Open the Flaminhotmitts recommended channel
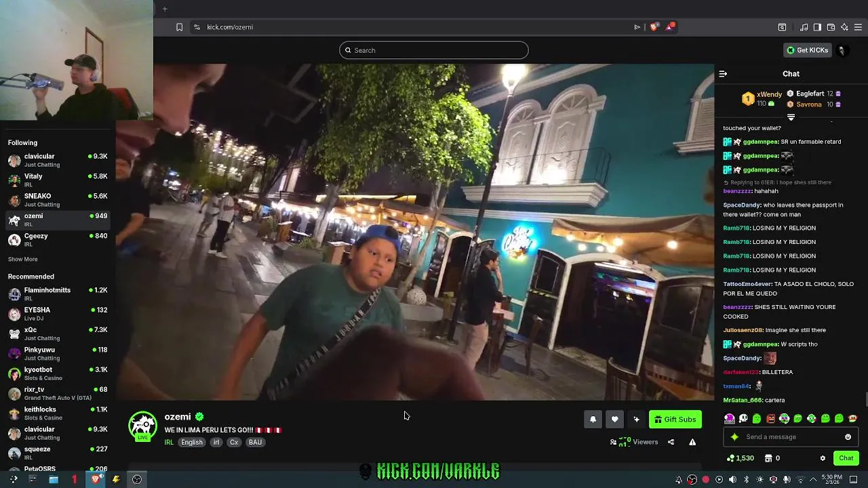 [x=58, y=293]
